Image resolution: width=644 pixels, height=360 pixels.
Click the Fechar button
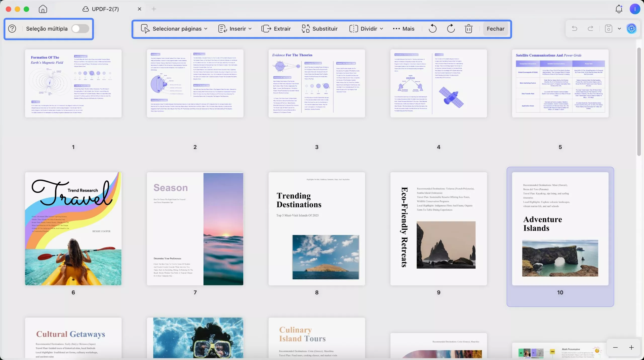coord(496,29)
